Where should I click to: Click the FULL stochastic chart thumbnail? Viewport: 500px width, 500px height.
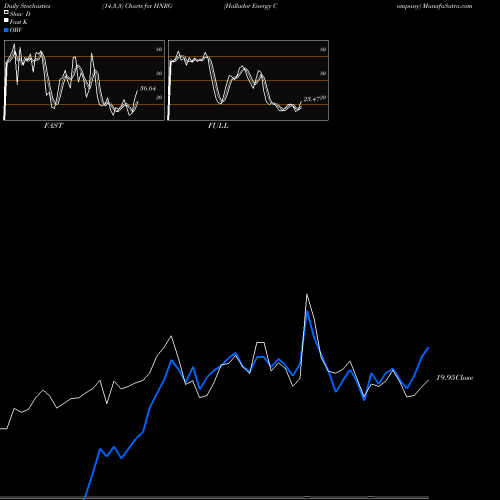(248, 80)
